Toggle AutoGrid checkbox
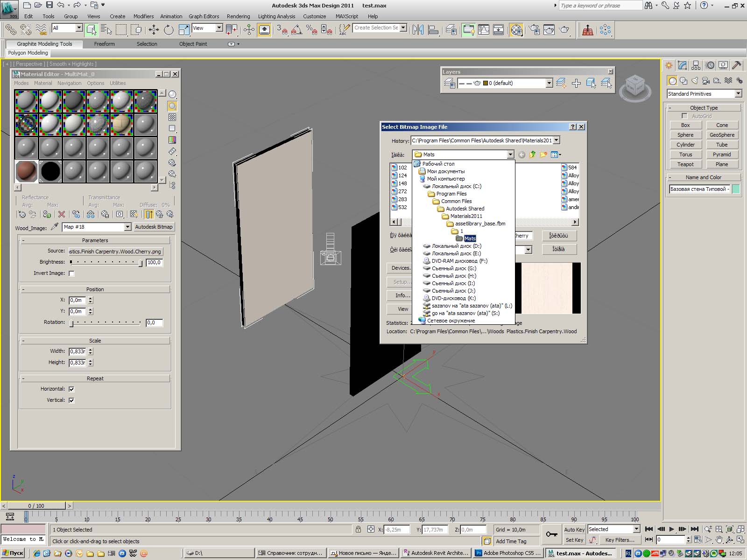The width and height of the screenshot is (747, 560). (x=685, y=116)
